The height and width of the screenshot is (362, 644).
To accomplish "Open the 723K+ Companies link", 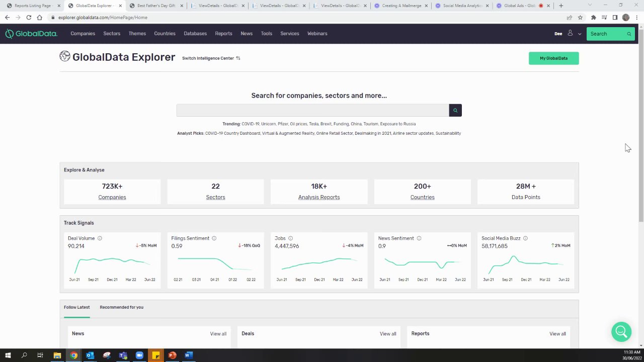I will tap(112, 197).
